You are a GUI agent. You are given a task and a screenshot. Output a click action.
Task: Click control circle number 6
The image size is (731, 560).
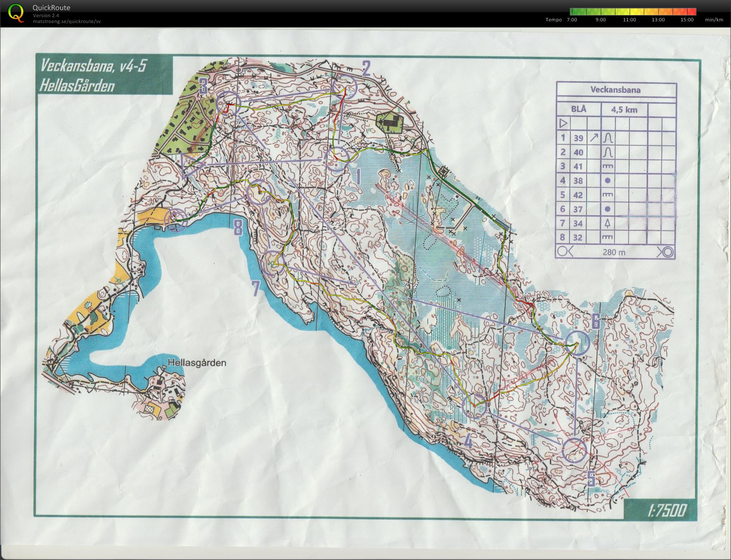click(578, 343)
